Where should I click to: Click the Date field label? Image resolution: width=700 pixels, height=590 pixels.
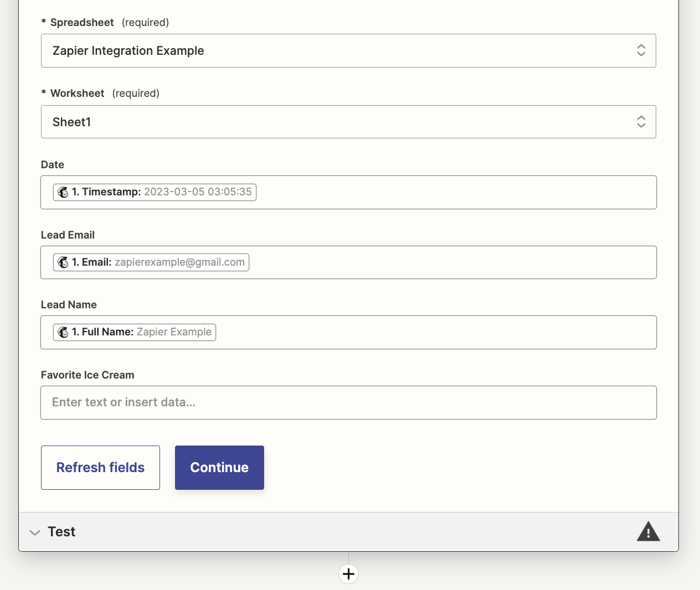point(53,165)
